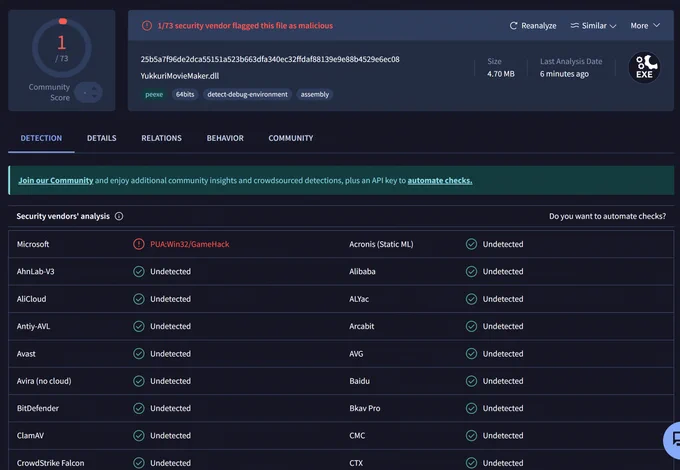Click the info icon beside Security vendors' analysis
This screenshot has height=470, width=680.
(x=119, y=216)
